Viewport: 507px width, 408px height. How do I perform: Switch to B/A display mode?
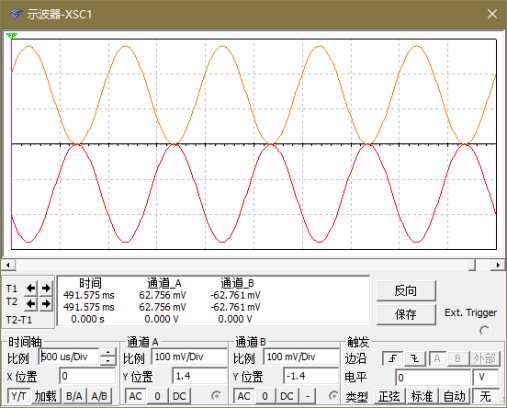[74, 396]
